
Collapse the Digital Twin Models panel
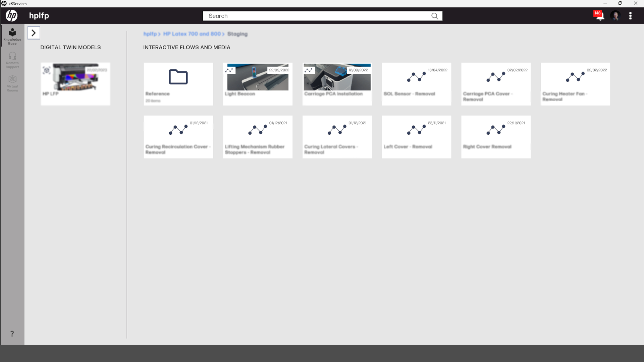[34, 33]
